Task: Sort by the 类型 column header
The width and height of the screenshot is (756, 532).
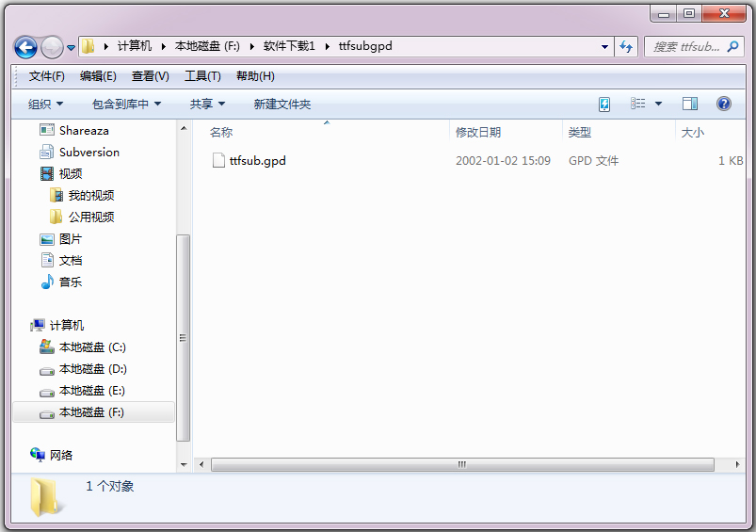Action: pos(619,132)
